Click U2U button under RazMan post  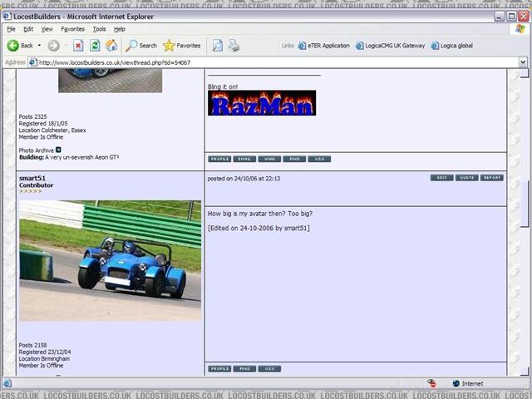tap(319, 159)
